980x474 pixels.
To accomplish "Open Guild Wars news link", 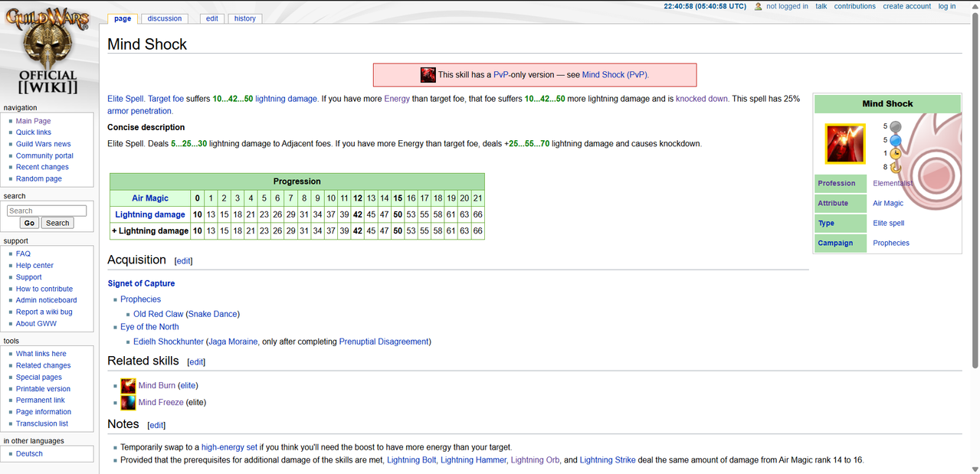I will (x=43, y=144).
